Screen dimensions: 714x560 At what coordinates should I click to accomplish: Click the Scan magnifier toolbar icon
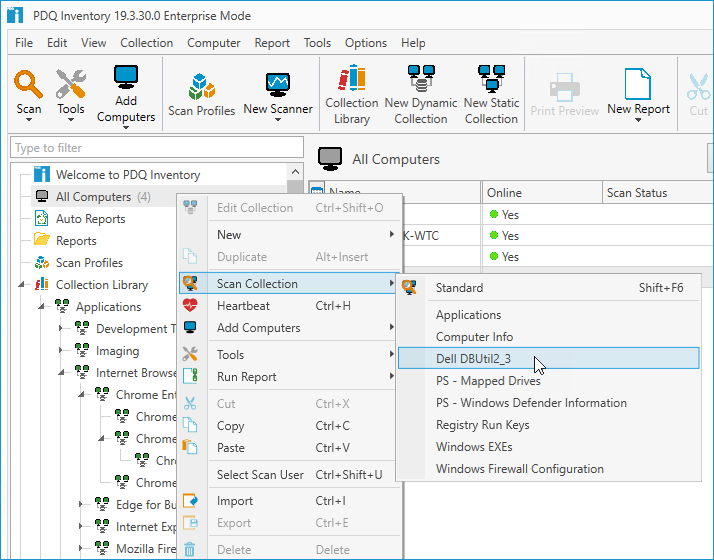pyautogui.click(x=28, y=84)
